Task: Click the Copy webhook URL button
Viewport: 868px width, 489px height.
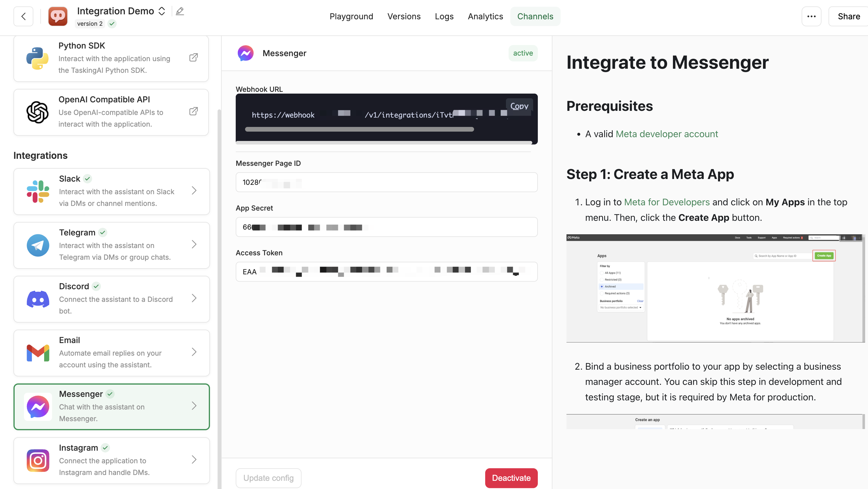Action: click(519, 106)
